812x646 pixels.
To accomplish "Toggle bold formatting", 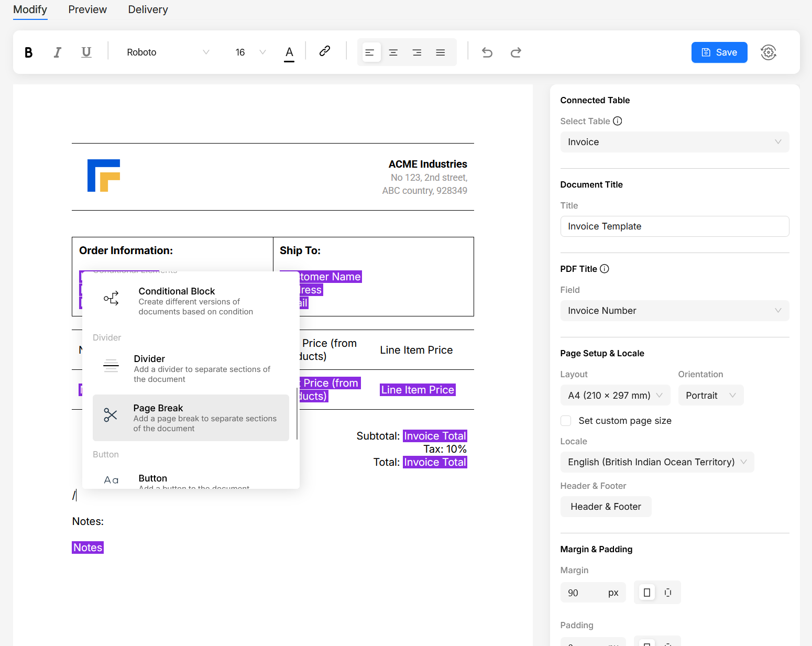I will (29, 52).
